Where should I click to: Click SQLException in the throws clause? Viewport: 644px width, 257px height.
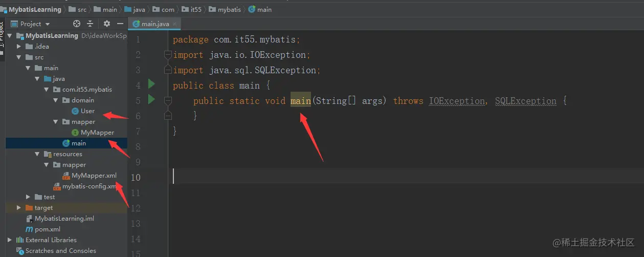[526, 101]
